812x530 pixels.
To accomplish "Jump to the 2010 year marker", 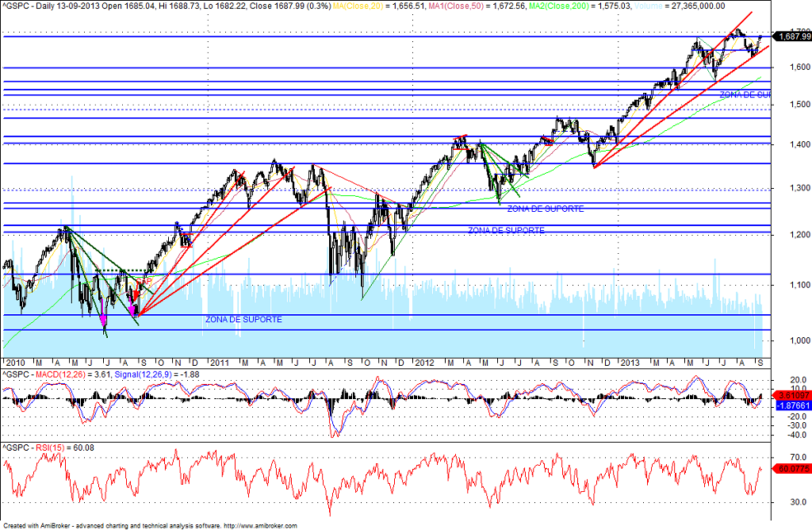I will pyautogui.click(x=14, y=363).
